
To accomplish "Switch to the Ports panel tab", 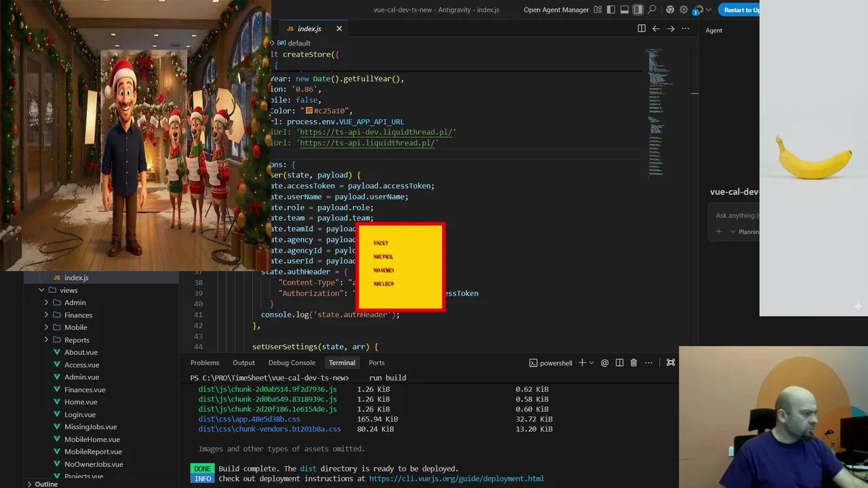I will pos(376,363).
